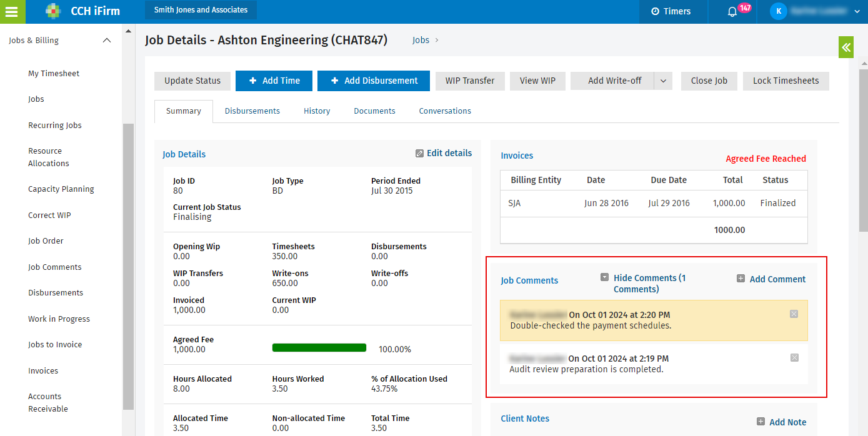Collapse the Jobs & Billing section
Image resolution: width=868 pixels, height=436 pixels.
pos(107,41)
